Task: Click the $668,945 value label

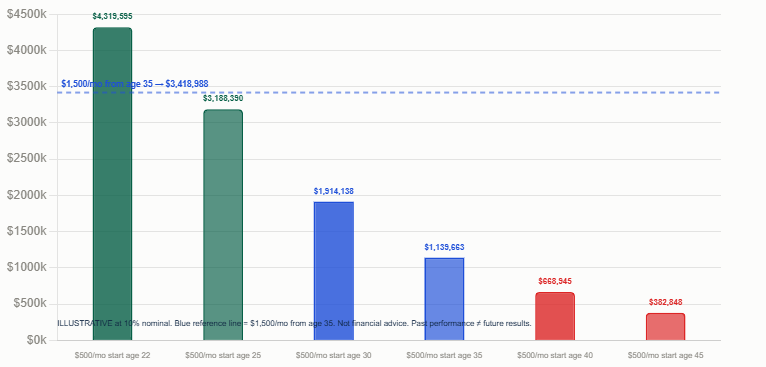Action: pyautogui.click(x=555, y=281)
